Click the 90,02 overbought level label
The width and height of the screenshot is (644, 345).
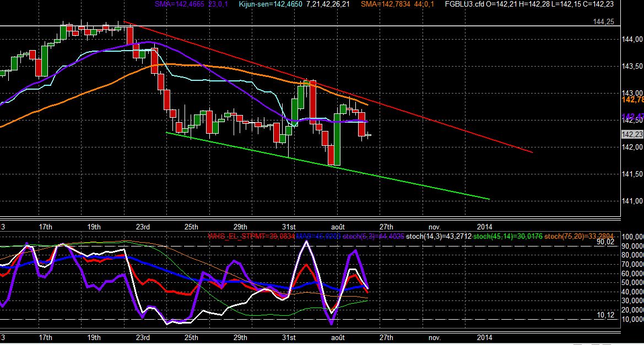pyautogui.click(x=605, y=242)
